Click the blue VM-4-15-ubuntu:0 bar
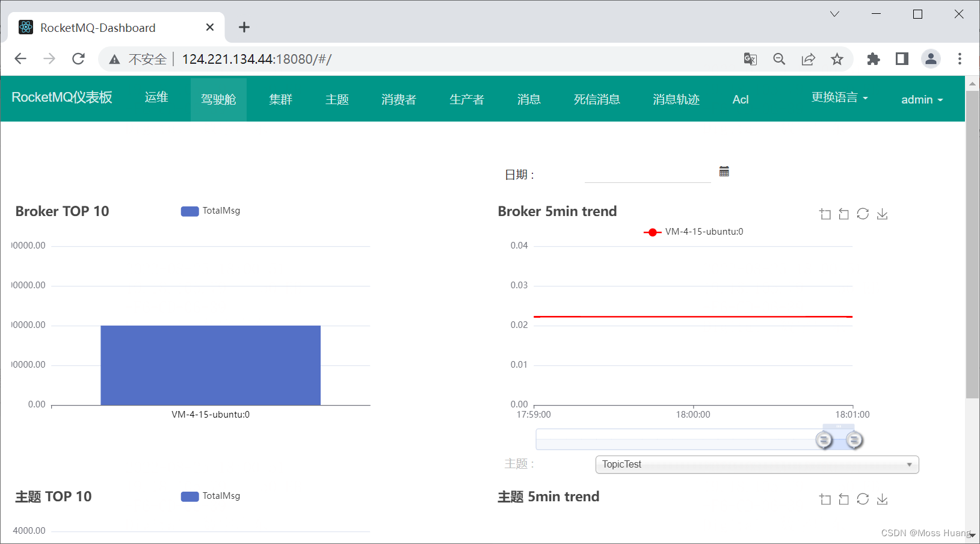 (211, 365)
